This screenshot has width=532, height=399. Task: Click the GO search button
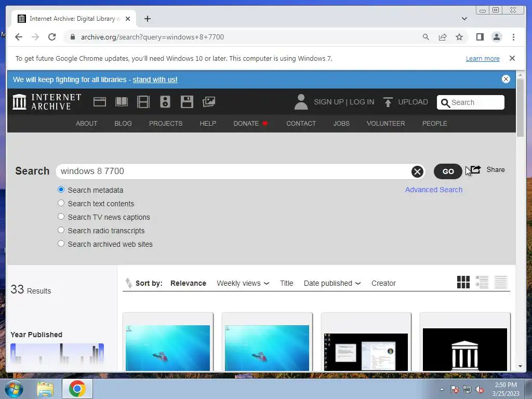pos(448,171)
